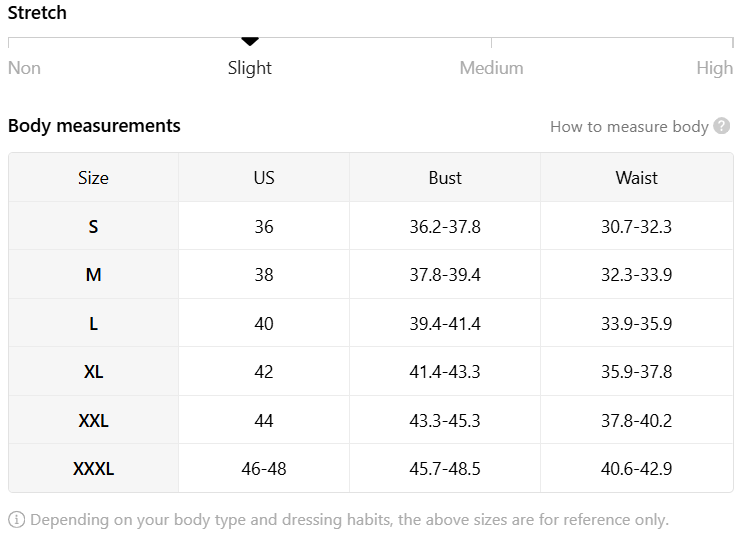Click the info icon beside the disclaimer
The width and height of the screenshot is (742, 538).
(17, 520)
